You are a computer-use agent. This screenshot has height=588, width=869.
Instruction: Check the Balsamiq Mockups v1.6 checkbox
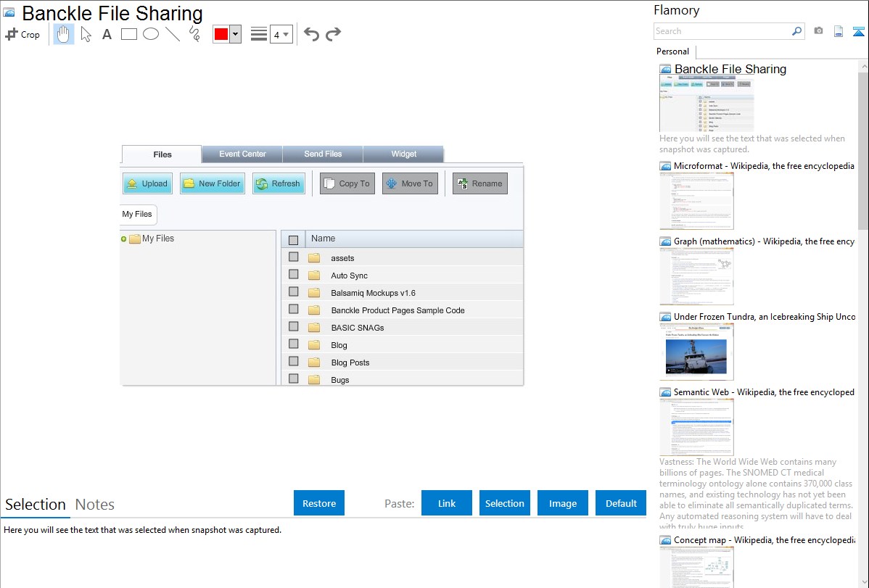293,292
